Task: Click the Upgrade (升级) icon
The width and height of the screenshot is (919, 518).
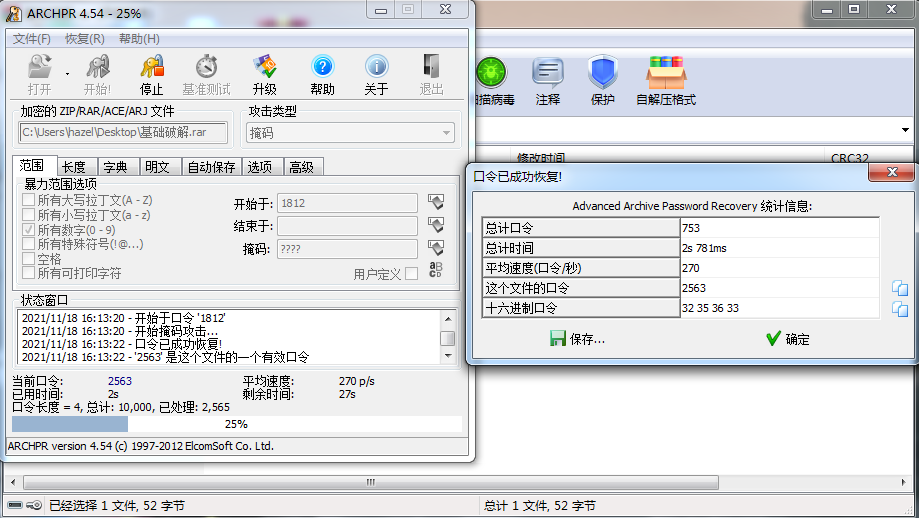Action: coord(264,67)
